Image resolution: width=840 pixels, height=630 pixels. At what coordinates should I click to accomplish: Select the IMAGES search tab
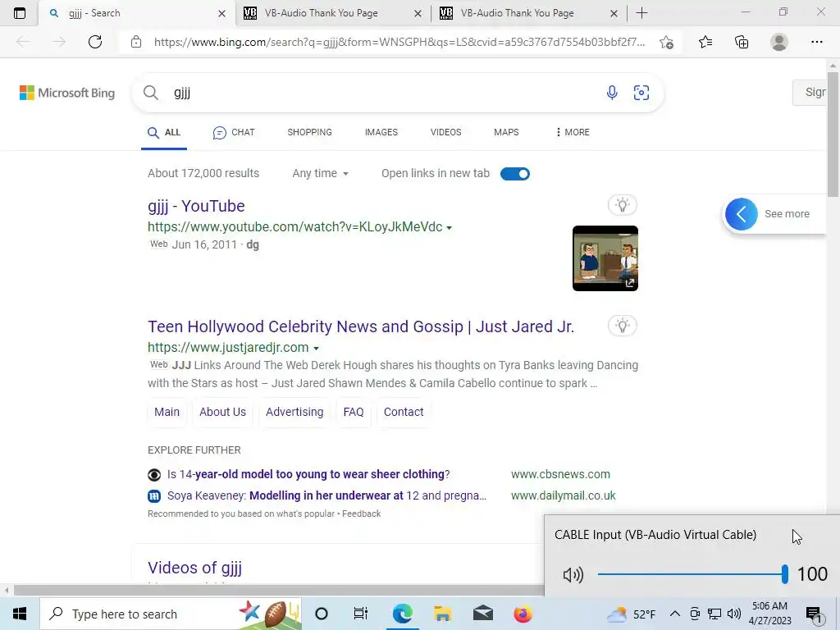click(x=381, y=132)
